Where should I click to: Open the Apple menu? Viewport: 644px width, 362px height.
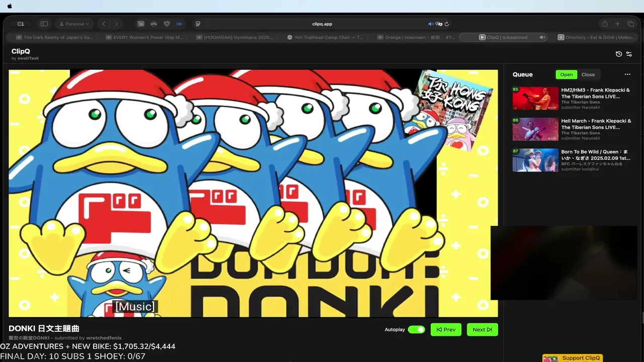coord(10,6)
